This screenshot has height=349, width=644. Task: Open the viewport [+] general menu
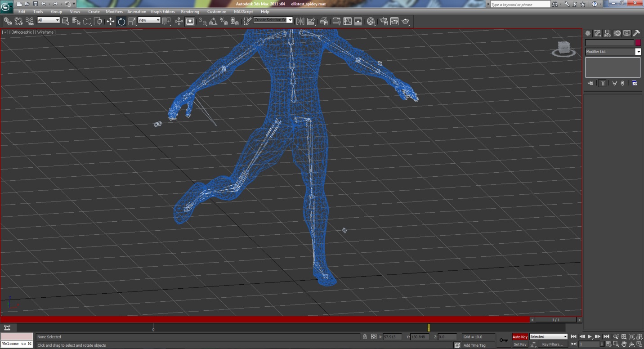click(5, 32)
